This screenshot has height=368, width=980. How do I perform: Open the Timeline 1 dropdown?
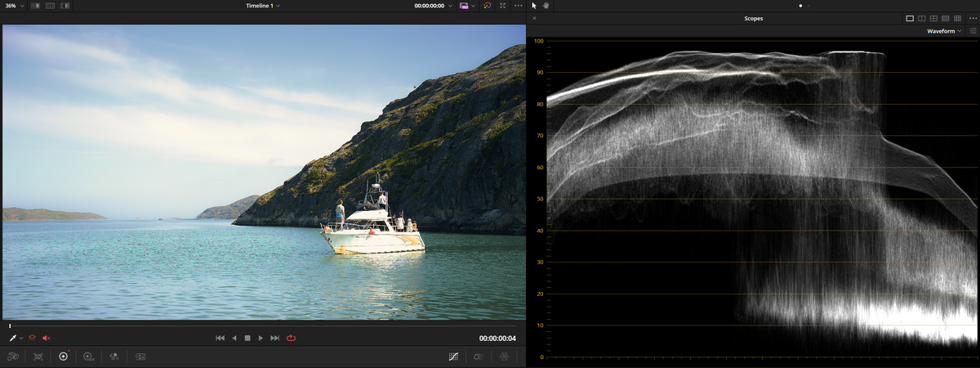(263, 6)
